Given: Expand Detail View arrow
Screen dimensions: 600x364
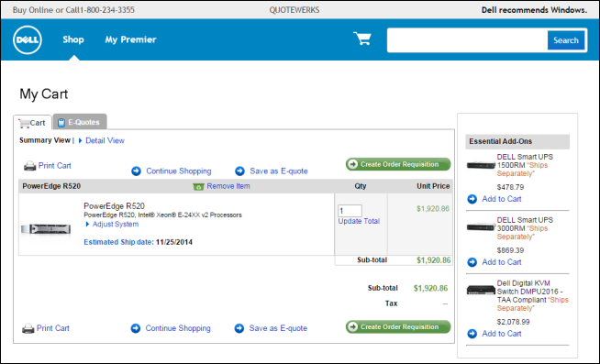Looking at the screenshot, I should point(81,140).
